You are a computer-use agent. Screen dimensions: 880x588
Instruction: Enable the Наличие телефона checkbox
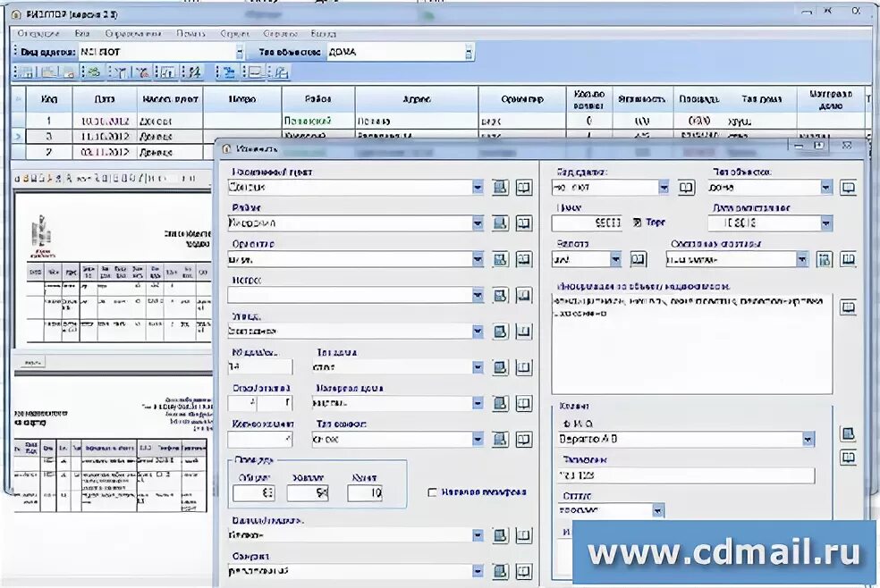point(432,492)
